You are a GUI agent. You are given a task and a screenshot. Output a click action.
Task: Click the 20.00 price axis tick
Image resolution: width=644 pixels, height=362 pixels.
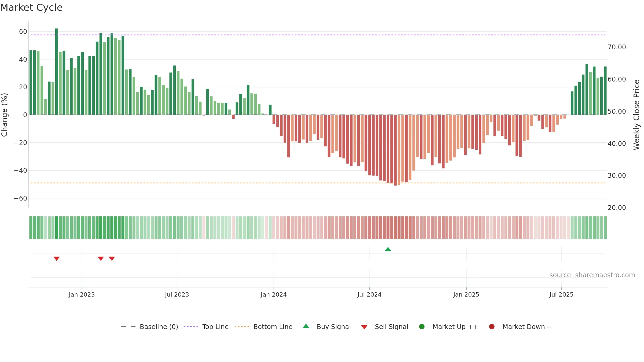tap(617, 208)
